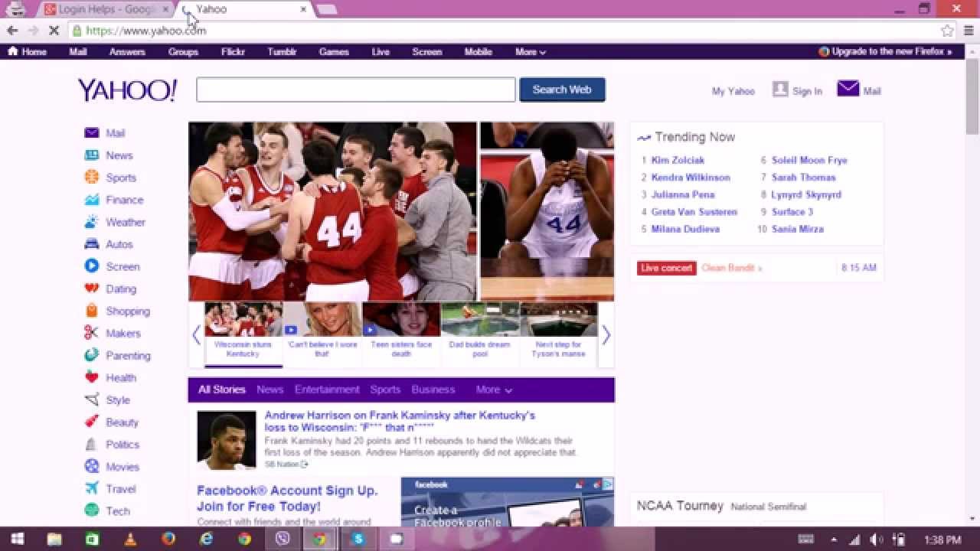Open Tumblr in the top navigation bar
This screenshot has height=551, width=980.
(x=282, y=52)
